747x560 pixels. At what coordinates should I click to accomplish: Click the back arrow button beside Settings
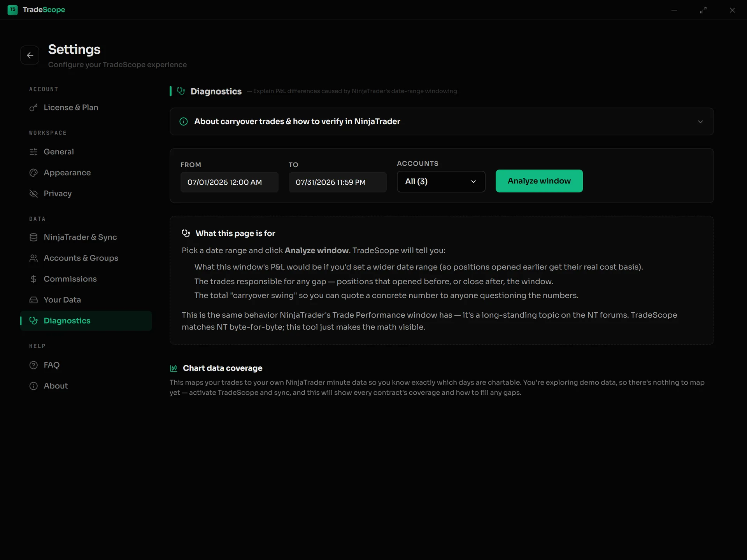click(30, 55)
